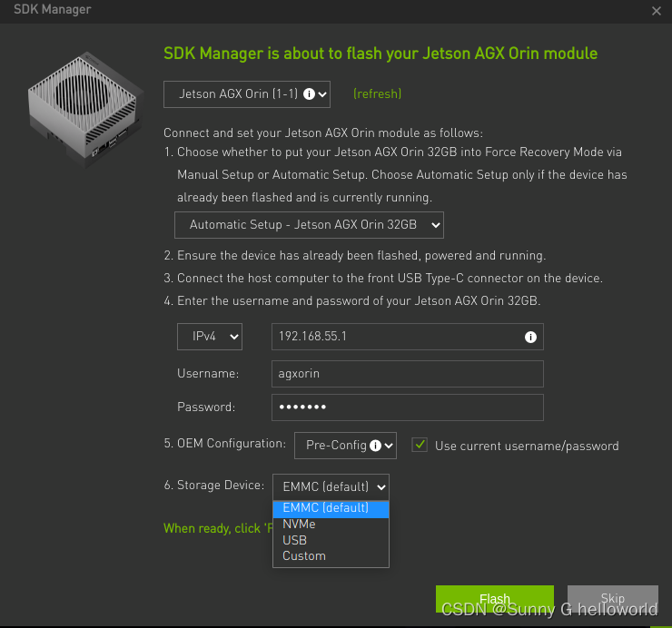Toggle Use current username/password checkbox

coord(420,445)
